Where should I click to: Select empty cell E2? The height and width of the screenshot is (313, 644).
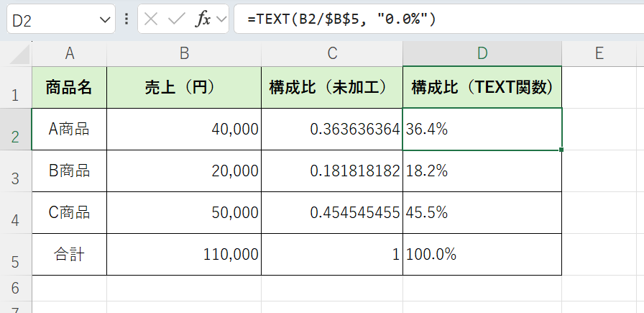click(599, 130)
